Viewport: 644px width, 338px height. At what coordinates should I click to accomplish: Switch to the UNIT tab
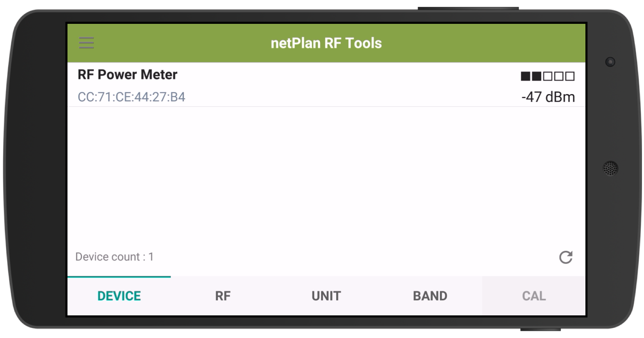pos(326,296)
